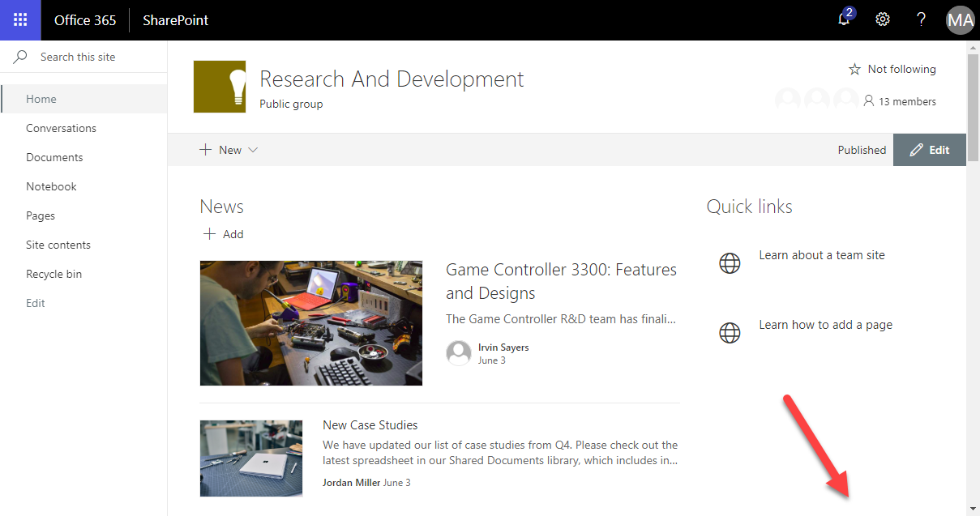
Task: Click the plus Add button under News
Action: click(223, 234)
